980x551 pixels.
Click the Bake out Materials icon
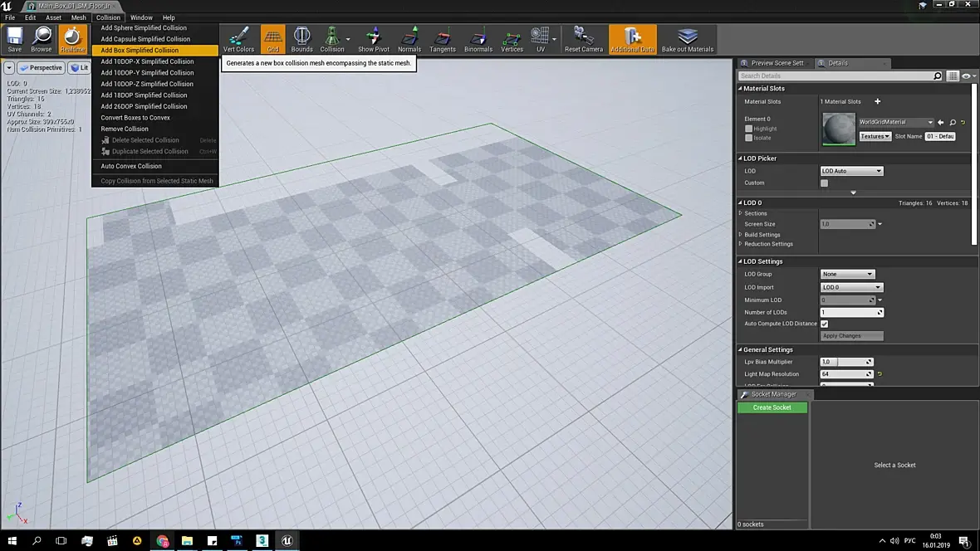687,38
